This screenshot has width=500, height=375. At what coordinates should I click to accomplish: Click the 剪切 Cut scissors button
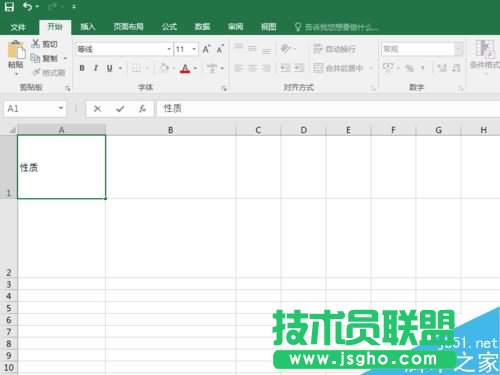tap(44, 44)
